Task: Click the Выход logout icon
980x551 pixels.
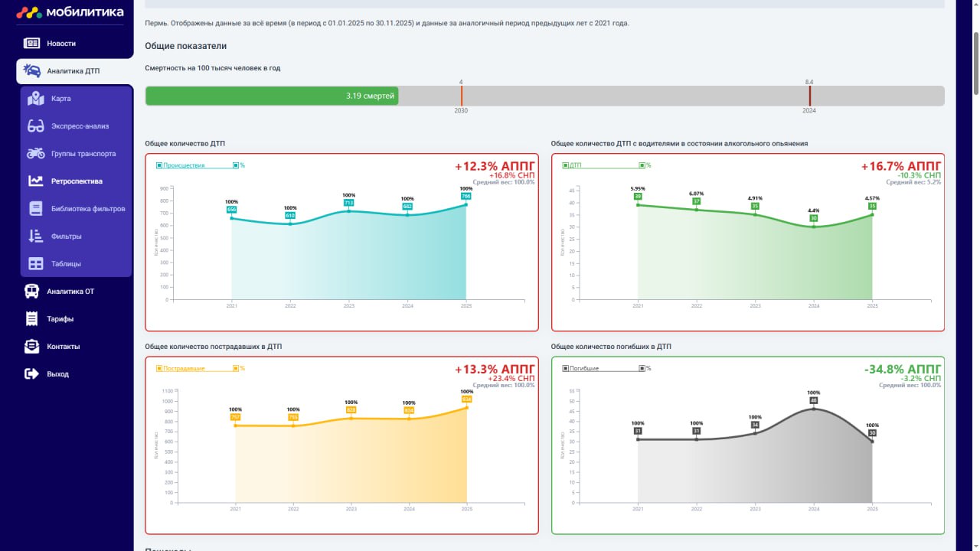Action: coord(31,374)
